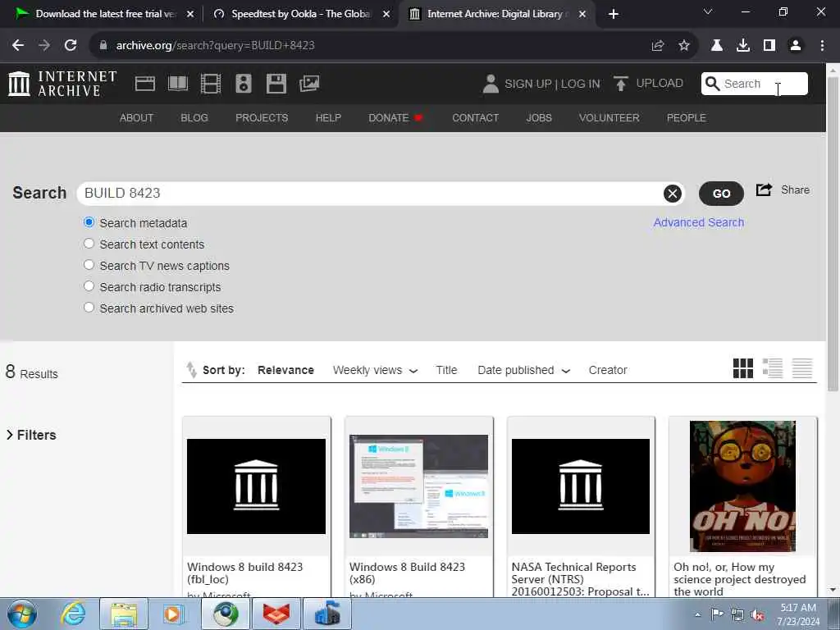Select Search metadata option
This screenshot has width=840, height=630.
point(89,222)
